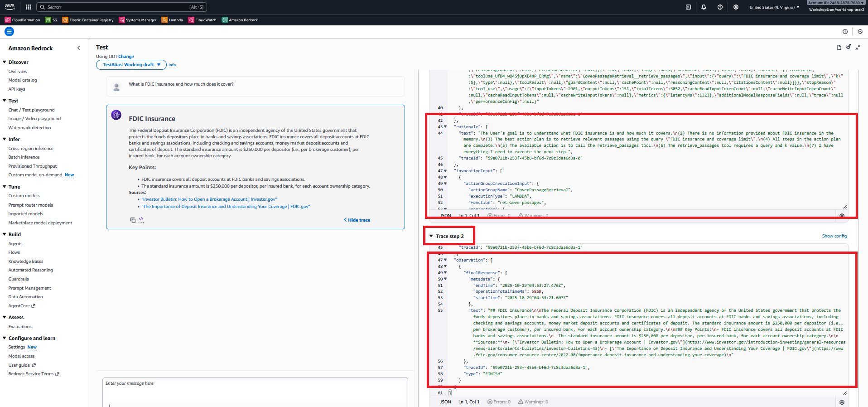The image size is (868, 407).
Task: Open Knowledge Bases in sidebar
Action: tap(26, 261)
